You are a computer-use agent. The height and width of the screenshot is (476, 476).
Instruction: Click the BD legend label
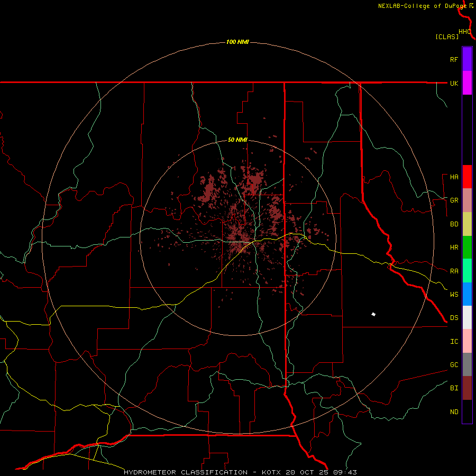pyautogui.click(x=454, y=224)
